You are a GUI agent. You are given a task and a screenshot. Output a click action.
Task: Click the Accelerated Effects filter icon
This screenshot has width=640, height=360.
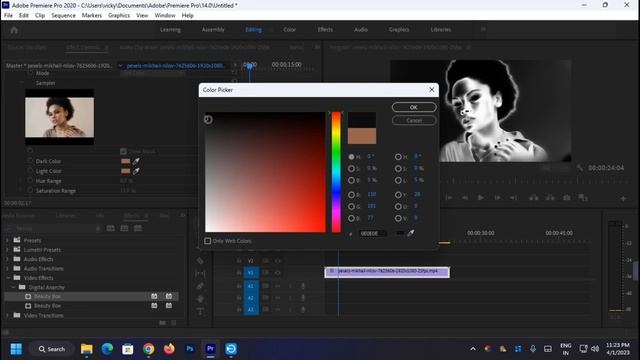click(x=111, y=228)
